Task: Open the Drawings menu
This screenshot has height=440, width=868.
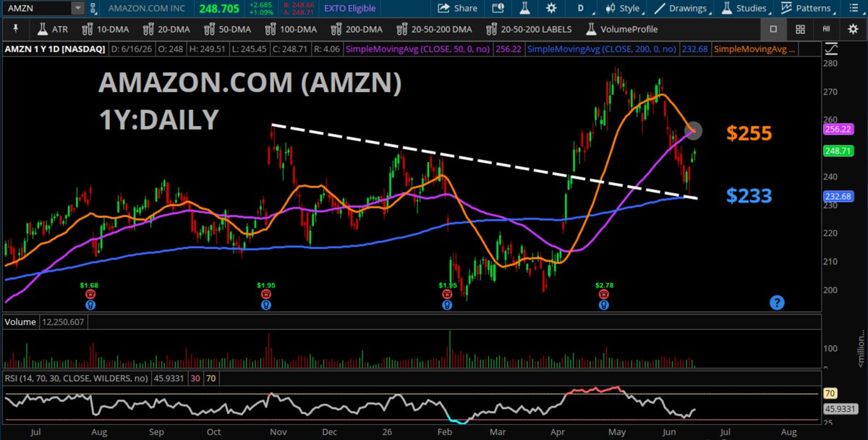Action: pyautogui.click(x=680, y=9)
